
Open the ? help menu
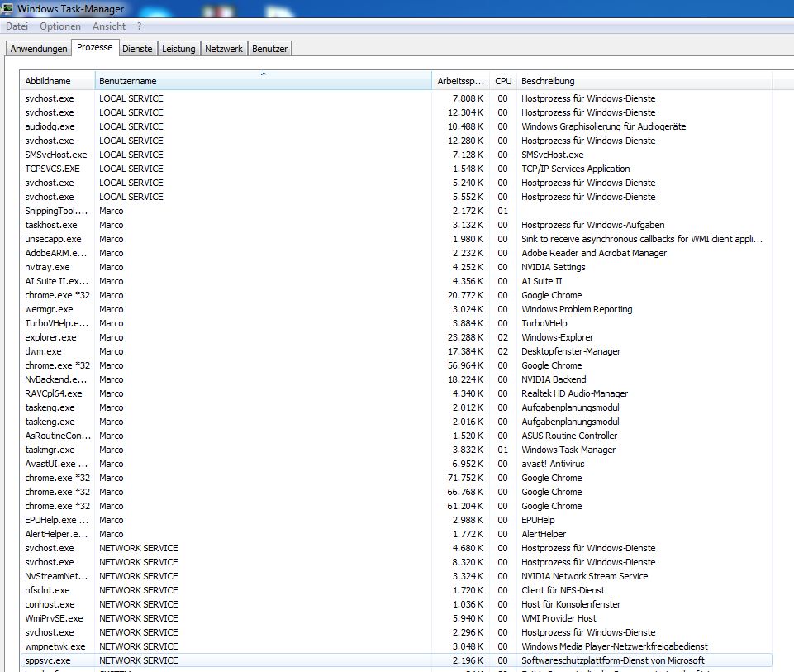[x=140, y=26]
